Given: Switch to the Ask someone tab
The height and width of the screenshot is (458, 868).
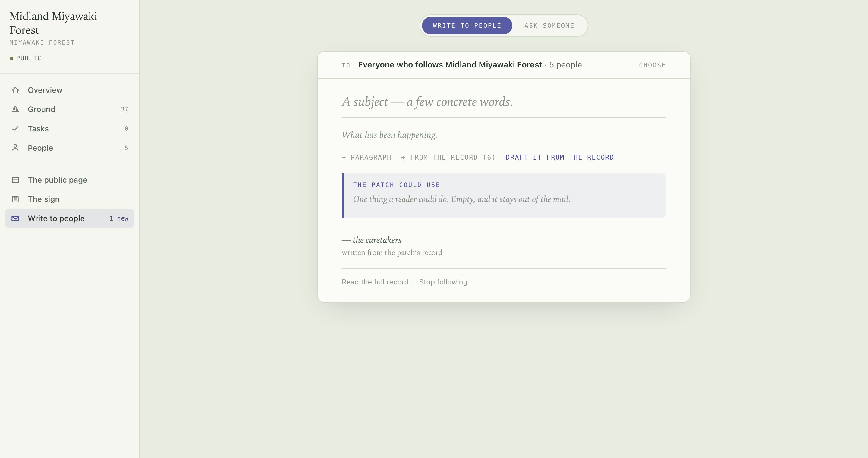Looking at the screenshot, I should click(549, 26).
